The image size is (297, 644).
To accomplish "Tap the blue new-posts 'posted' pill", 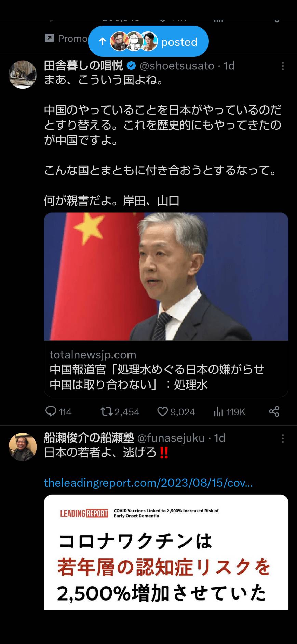I will 148,41.
